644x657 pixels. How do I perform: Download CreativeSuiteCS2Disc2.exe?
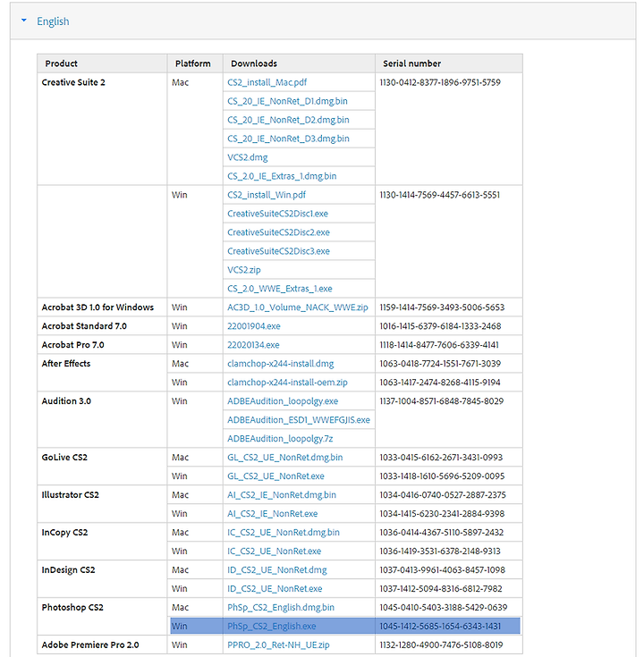click(x=278, y=232)
